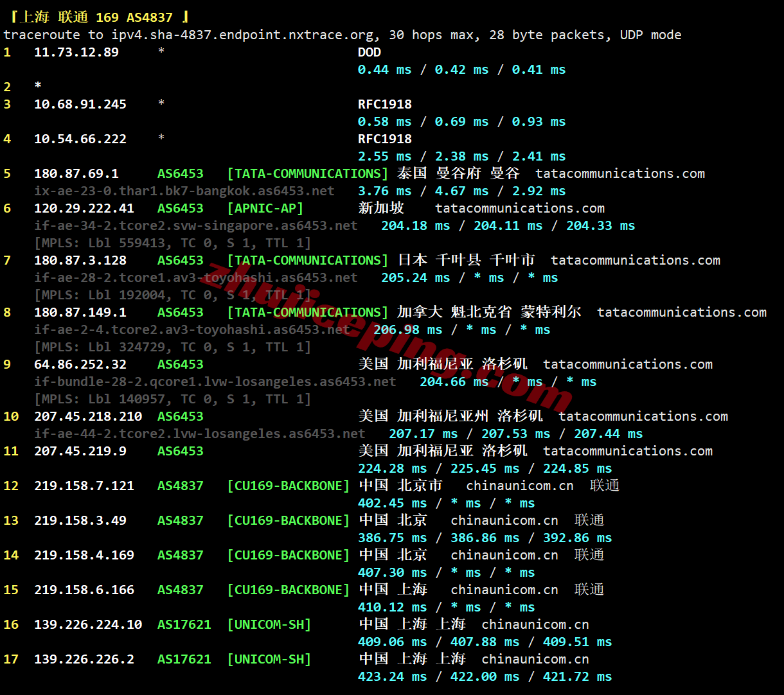Click the [UNICOM-SH] tag on hop 16

click(269, 624)
